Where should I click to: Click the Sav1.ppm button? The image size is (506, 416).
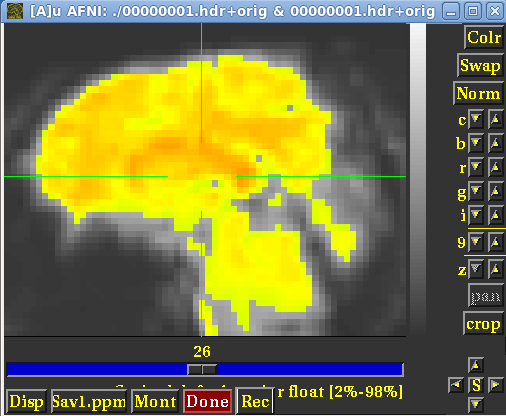click(x=89, y=401)
